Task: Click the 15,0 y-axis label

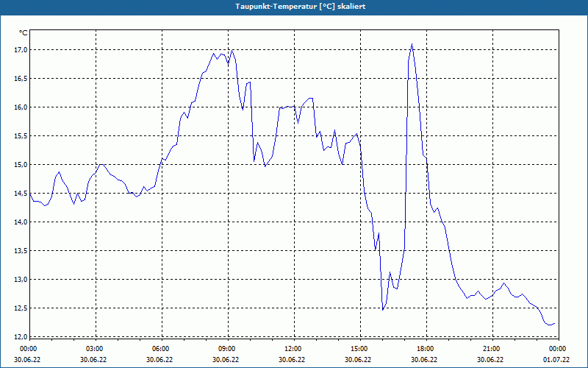Action: click(x=20, y=164)
